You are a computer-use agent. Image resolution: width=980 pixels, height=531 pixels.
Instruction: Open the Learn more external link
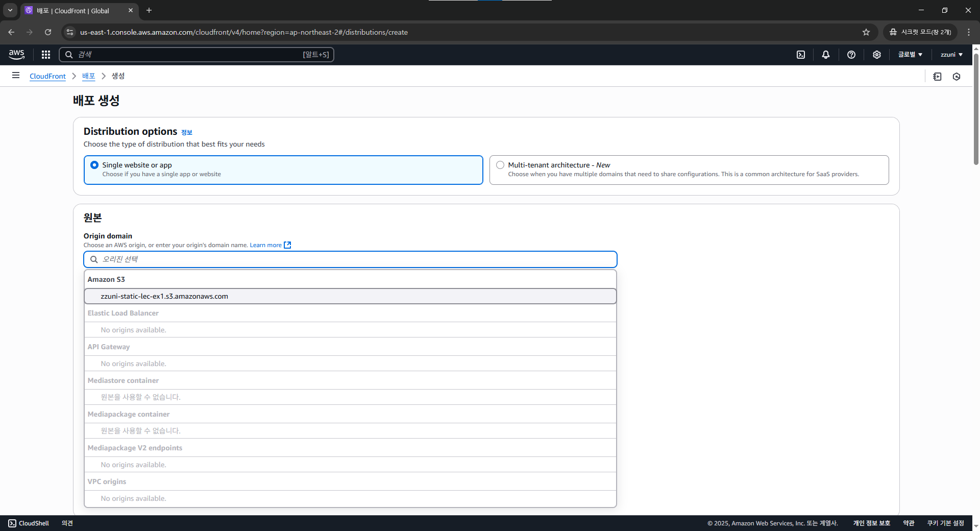[270, 245]
